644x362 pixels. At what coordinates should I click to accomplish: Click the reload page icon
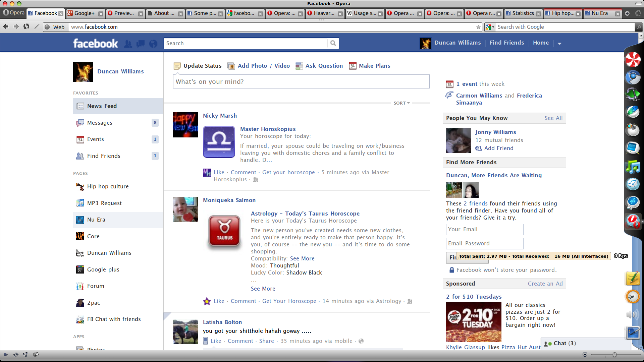pos(26,26)
